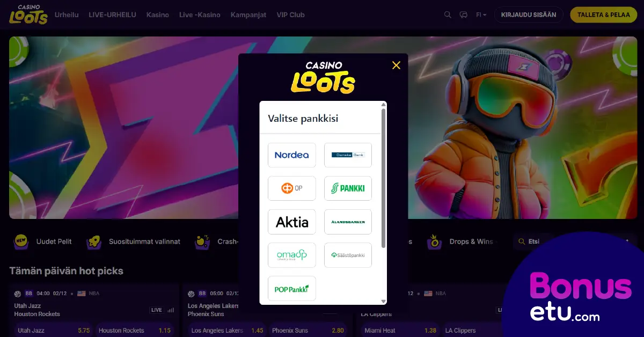Pick the OmaSp bank logo
Screen dimensions: 644x337
pyautogui.click(x=292, y=255)
